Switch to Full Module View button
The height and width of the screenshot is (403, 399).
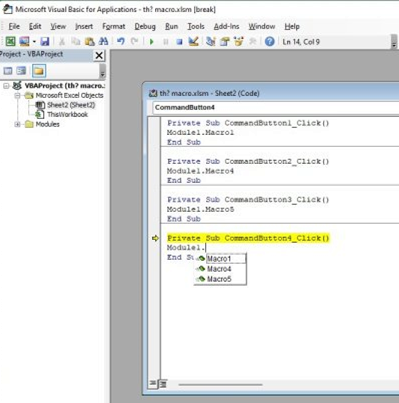point(163,384)
